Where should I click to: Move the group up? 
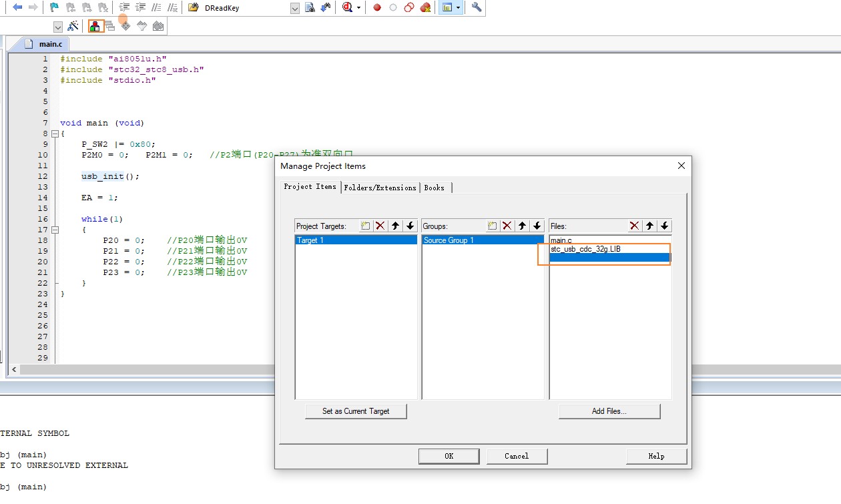point(523,226)
